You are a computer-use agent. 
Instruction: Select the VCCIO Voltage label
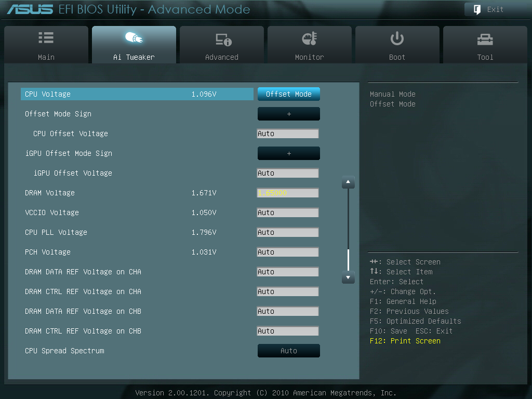pos(52,212)
